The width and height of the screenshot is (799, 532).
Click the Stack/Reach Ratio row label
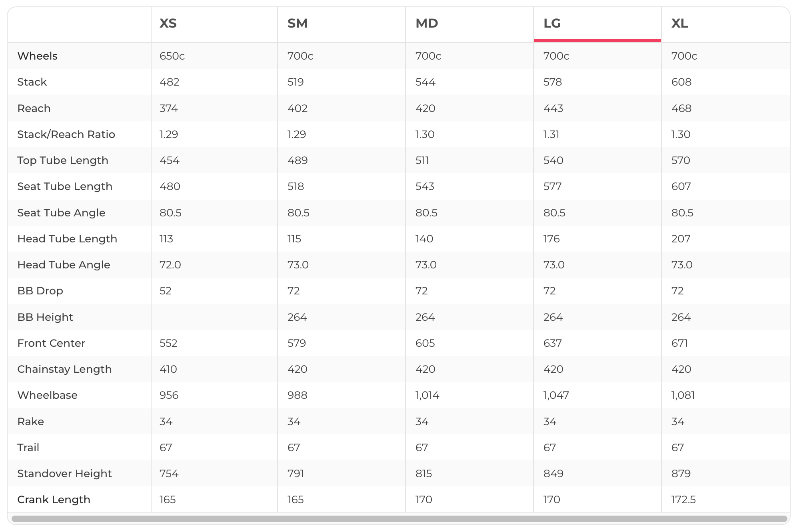tap(66, 134)
